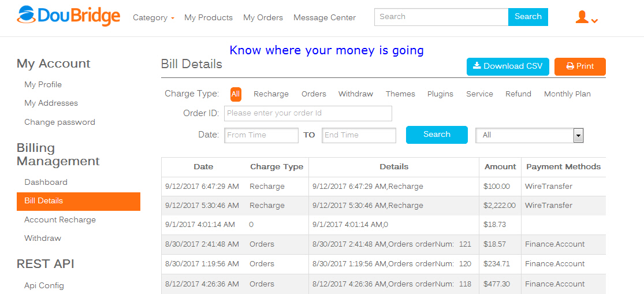Click the top blue Search button
Image resolution: width=644 pixels, height=294 pixels.
[x=528, y=17]
